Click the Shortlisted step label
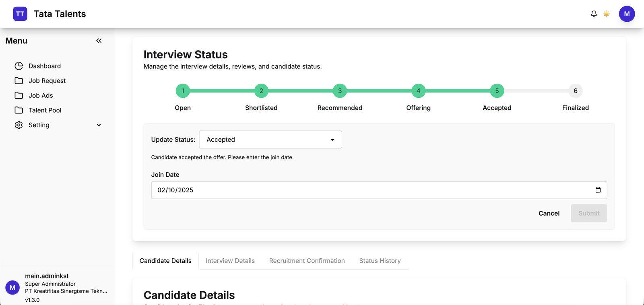The width and height of the screenshot is (644, 305). (261, 108)
